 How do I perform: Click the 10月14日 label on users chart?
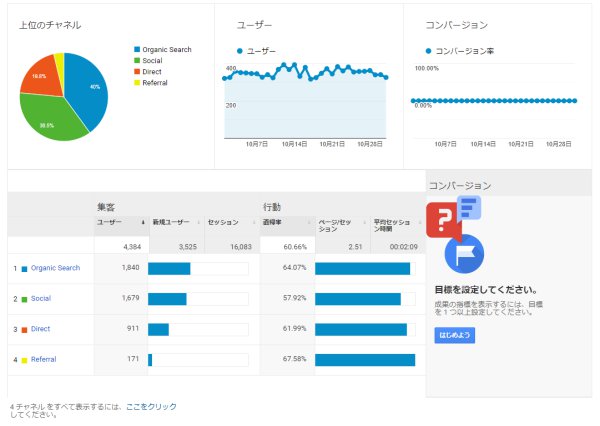click(295, 144)
